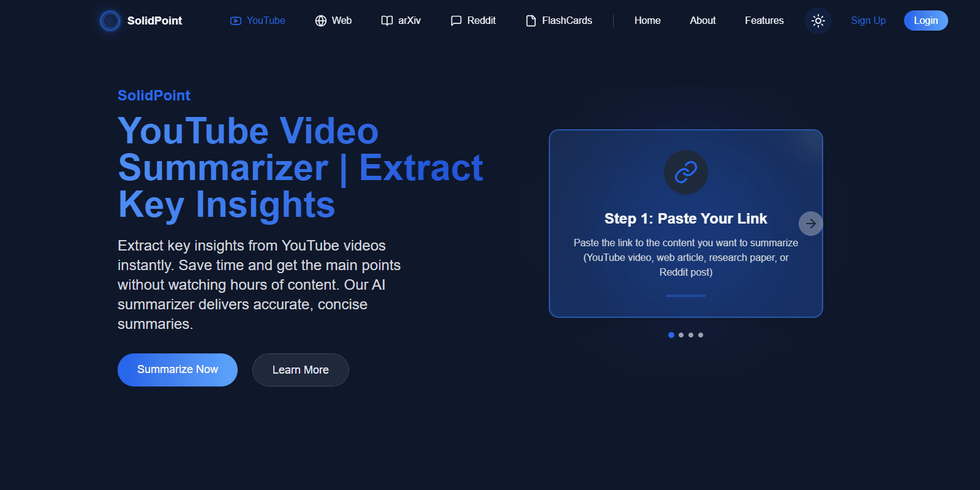This screenshot has height=490, width=980.
Task: Click the FlashCards document icon
Action: coord(531,21)
